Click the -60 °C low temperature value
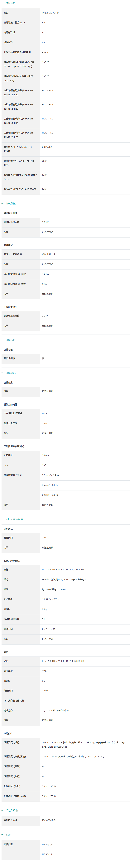The height and width of the screenshot is (868, 130). pos(45,52)
